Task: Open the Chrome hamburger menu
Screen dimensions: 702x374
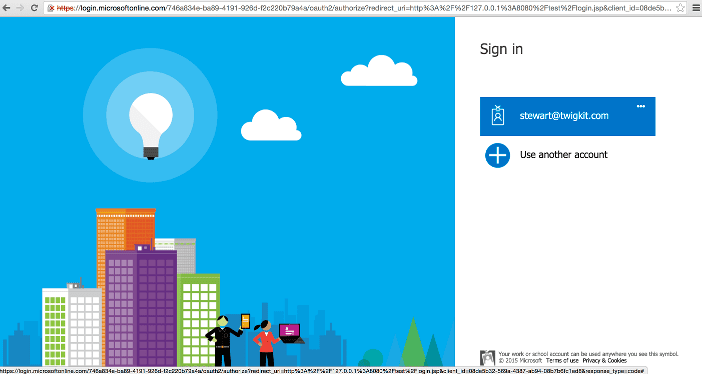Action: point(696,8)
